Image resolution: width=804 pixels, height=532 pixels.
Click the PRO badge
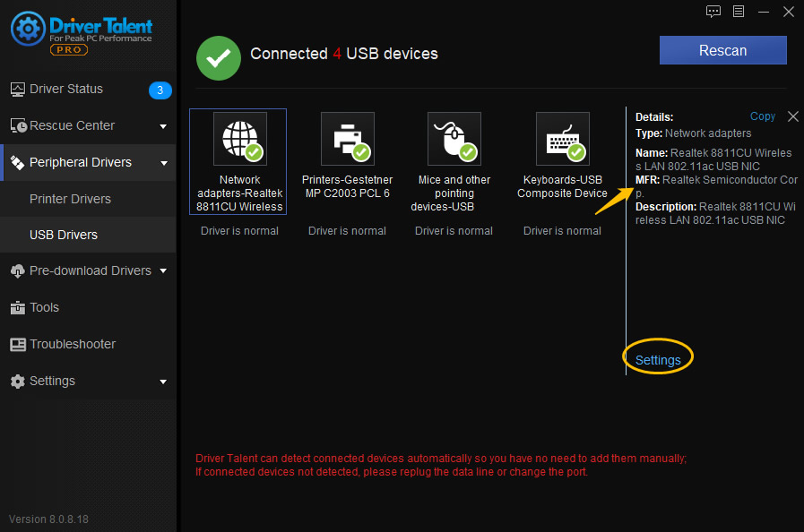point(69,50)
